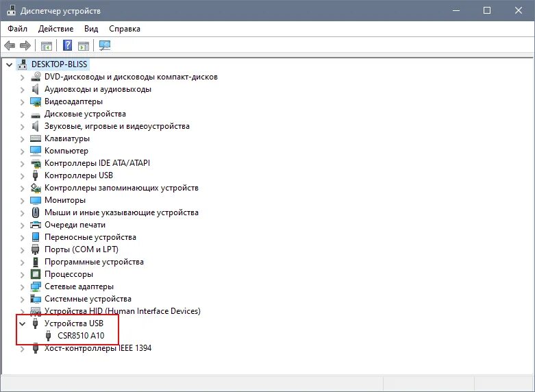Select Звуковые, игровые и видеоустройства label
The height and width of the screenshot is (392, 535).
pyautogui.click(x=117, y=126)
